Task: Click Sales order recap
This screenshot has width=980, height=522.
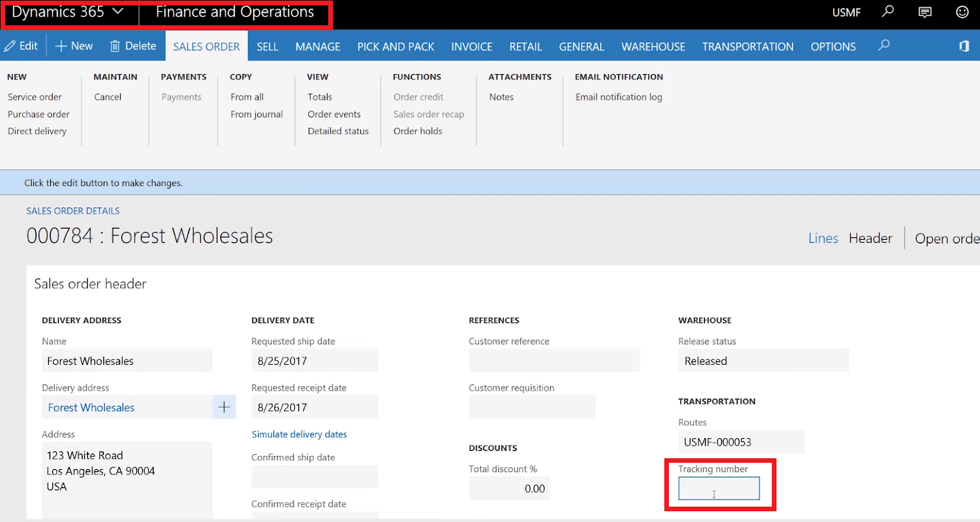Action: point(429,114)
